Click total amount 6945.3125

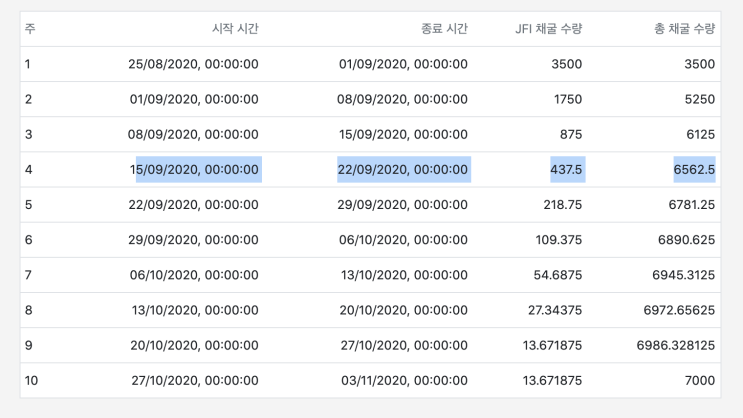coord(683,275)
